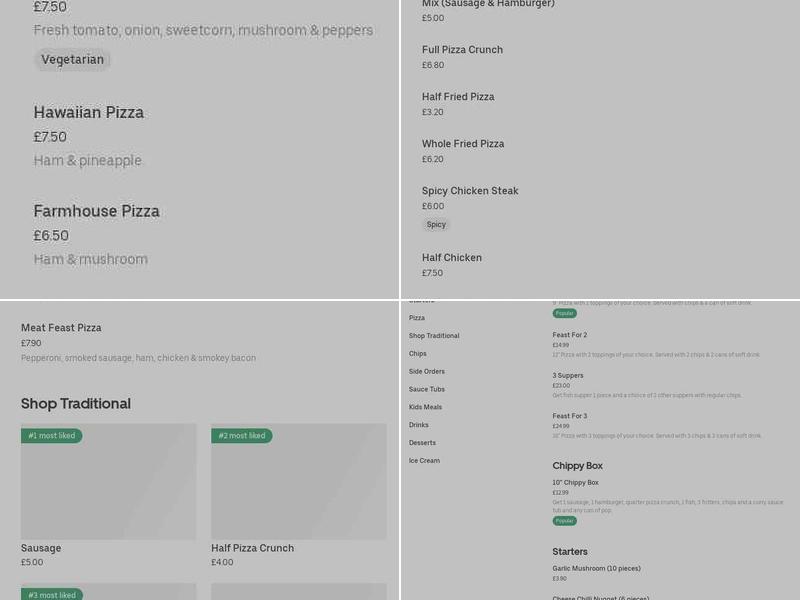
Task: Open the Ice Cream category
Action: click(424, 461)
